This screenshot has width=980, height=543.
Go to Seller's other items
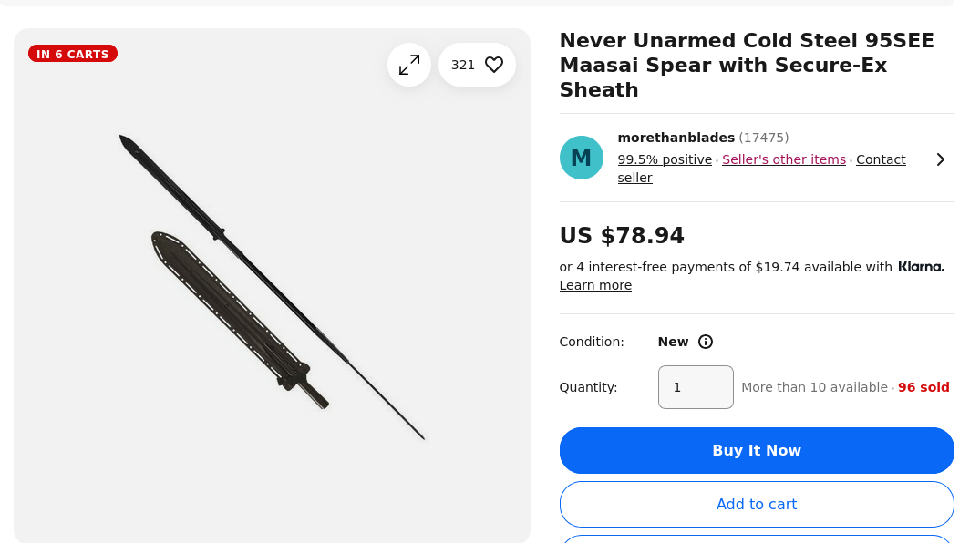point(784,159)
